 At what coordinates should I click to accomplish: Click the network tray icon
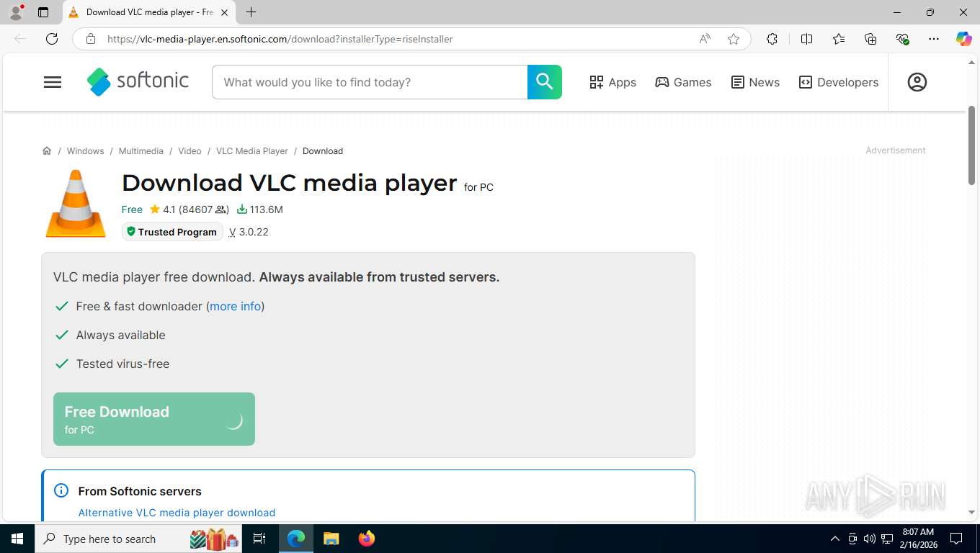(x=887, y=539)
